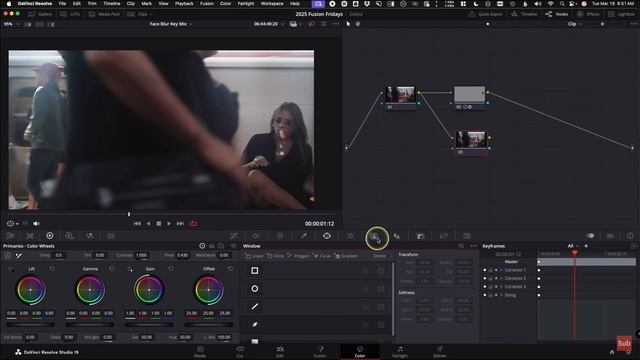Select the hand pan tool in node graph
Screen dimensions: 640x360
pos(358,24)
